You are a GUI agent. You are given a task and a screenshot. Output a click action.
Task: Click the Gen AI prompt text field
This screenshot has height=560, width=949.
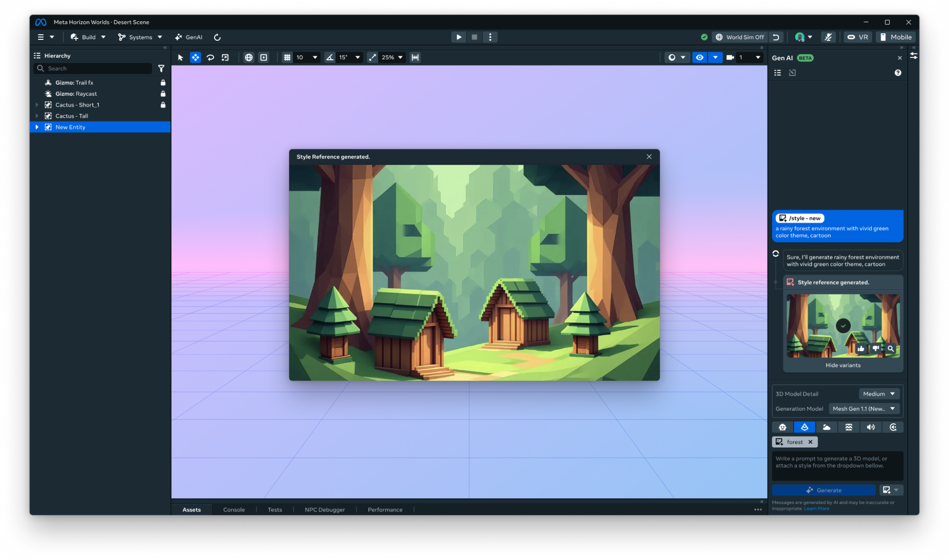[x=837, y=466]
